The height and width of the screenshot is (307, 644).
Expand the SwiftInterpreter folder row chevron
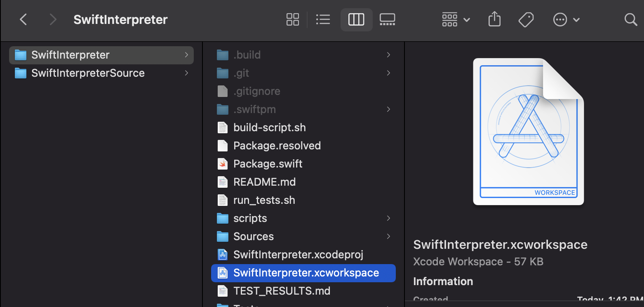187,55
